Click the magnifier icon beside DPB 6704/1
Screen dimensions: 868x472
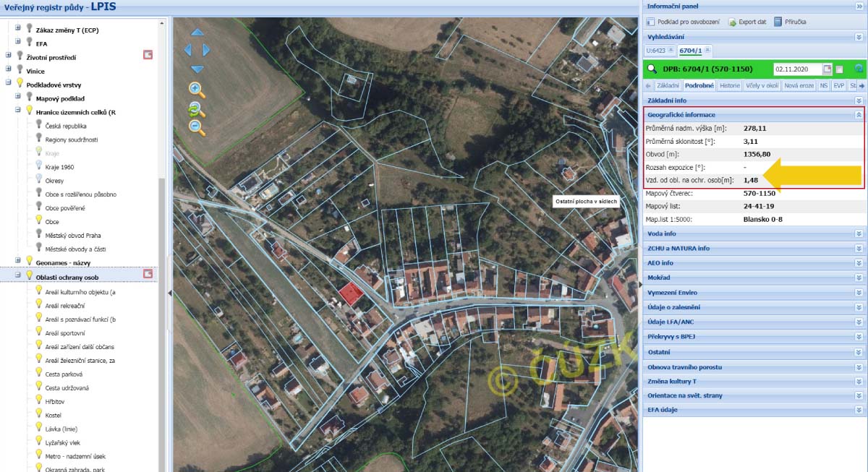point(652,69)
